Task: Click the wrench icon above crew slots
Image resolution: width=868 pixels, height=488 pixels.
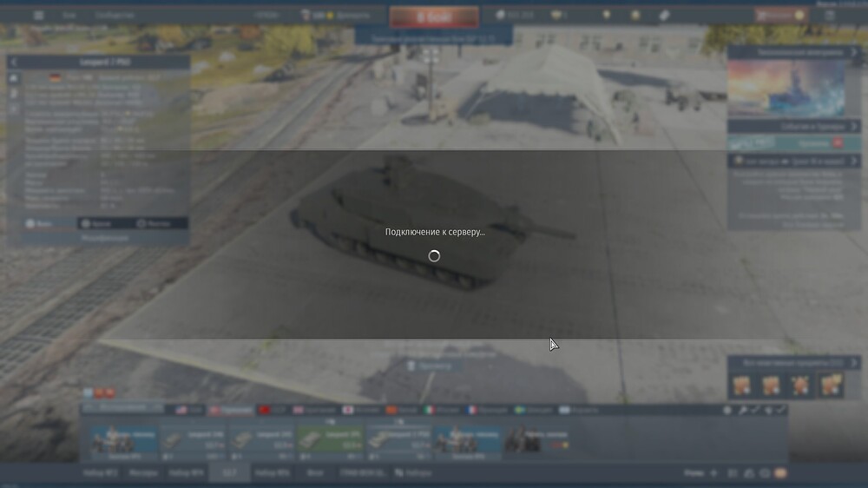Action: coord(743,410)
